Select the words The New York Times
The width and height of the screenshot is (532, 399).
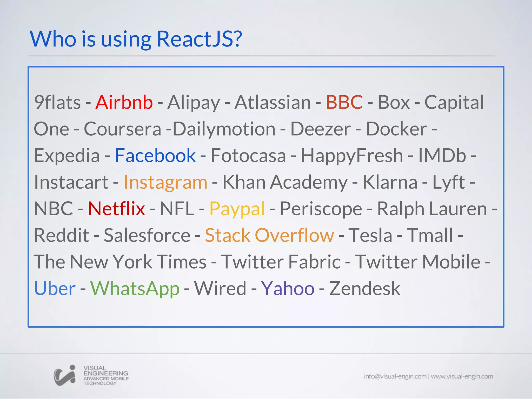120,262
